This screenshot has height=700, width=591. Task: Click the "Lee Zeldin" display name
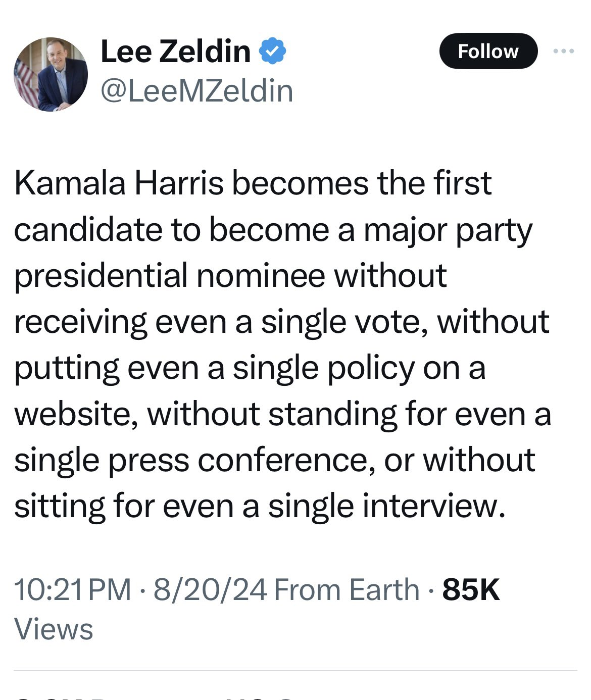[175, 52]
